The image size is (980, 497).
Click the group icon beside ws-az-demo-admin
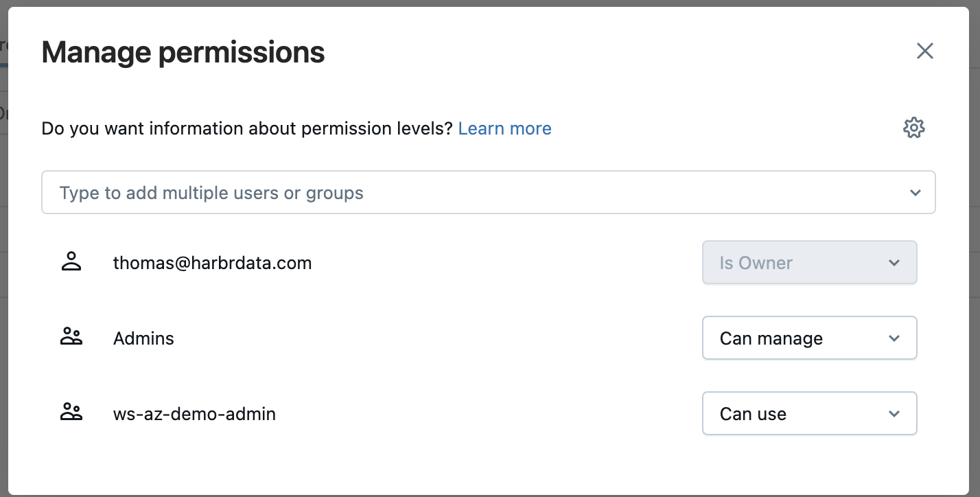coord(71,413)
